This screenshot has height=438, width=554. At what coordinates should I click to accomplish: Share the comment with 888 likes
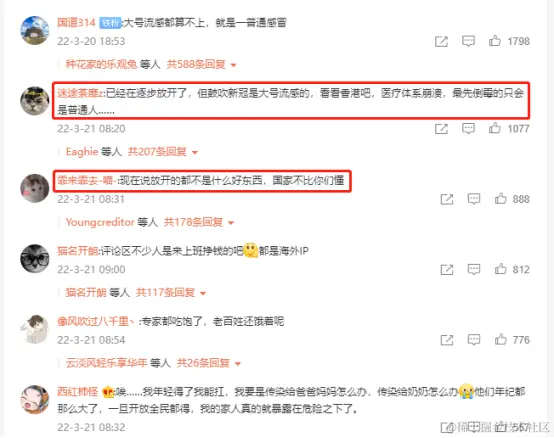click(447, 199)
